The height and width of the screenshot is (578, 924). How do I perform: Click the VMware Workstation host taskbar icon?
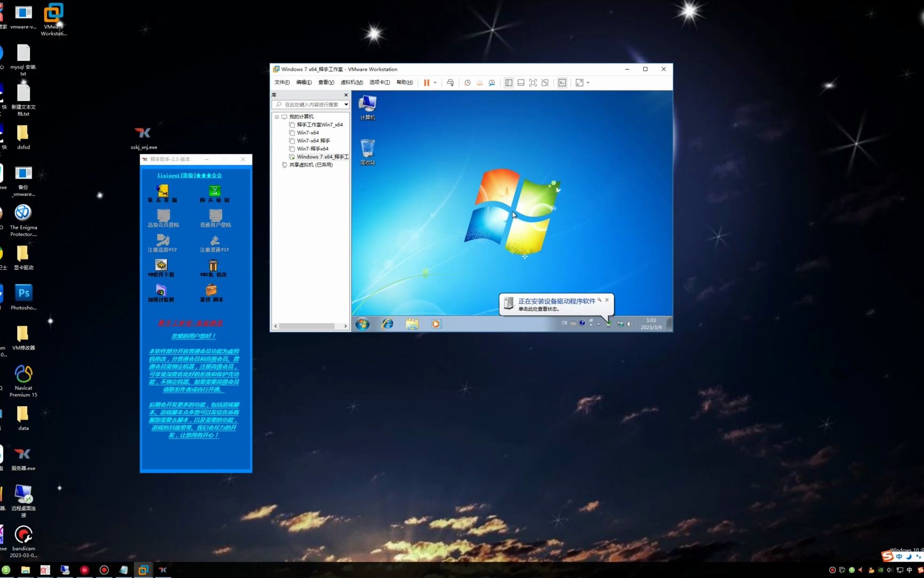[143, 570]
